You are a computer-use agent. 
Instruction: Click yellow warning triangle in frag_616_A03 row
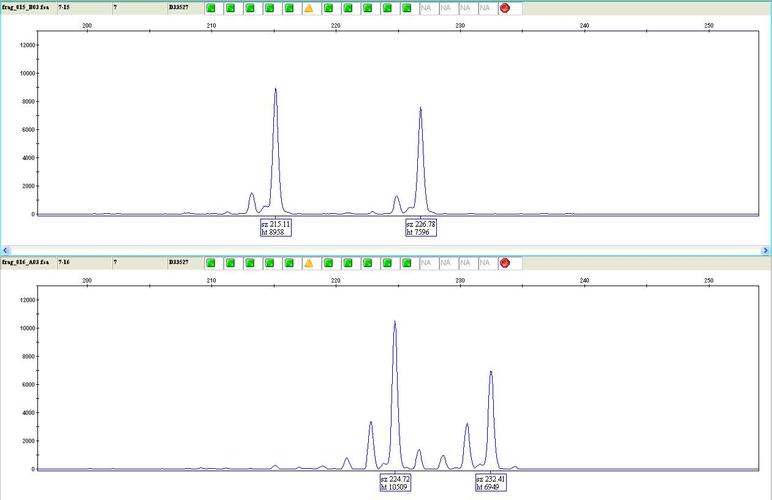[x=309, y=263]
